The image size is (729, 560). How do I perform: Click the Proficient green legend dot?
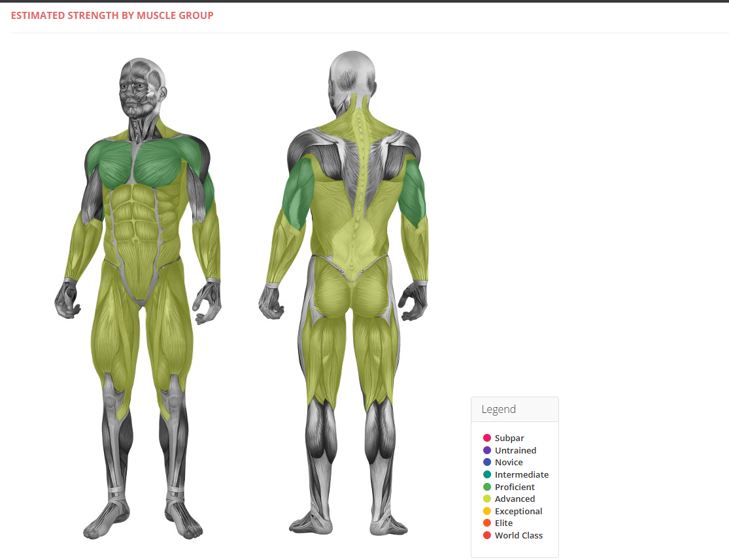pyautogui.click(x=487, y=487)
